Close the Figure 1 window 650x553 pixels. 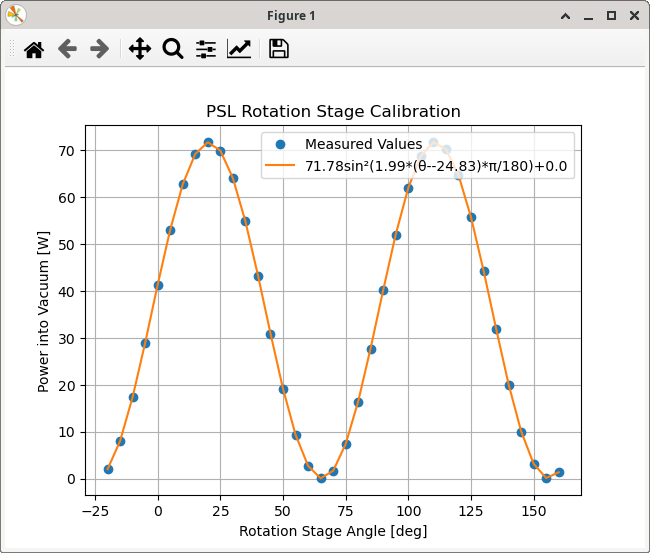click(x=633, y=15)
